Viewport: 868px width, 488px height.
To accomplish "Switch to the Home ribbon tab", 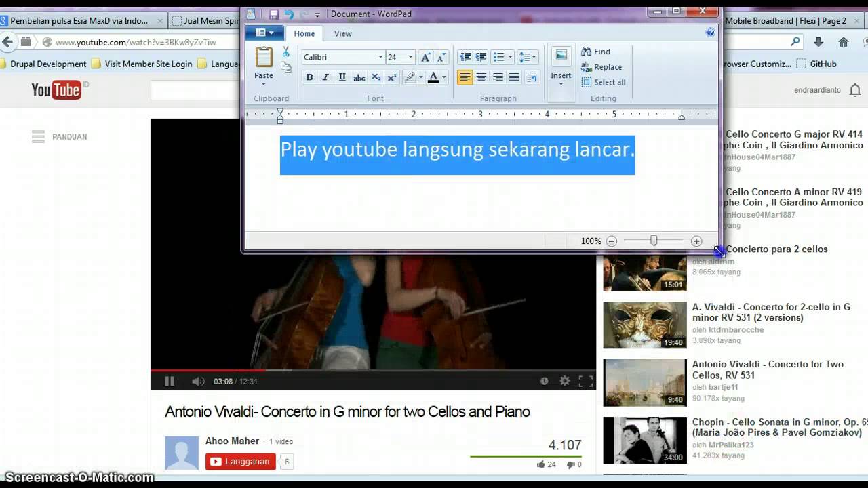I will point(304,33).
